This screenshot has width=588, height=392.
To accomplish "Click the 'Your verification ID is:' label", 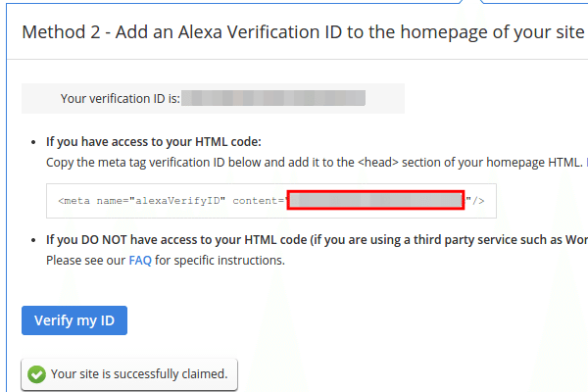I will click(x=121, y=99).
